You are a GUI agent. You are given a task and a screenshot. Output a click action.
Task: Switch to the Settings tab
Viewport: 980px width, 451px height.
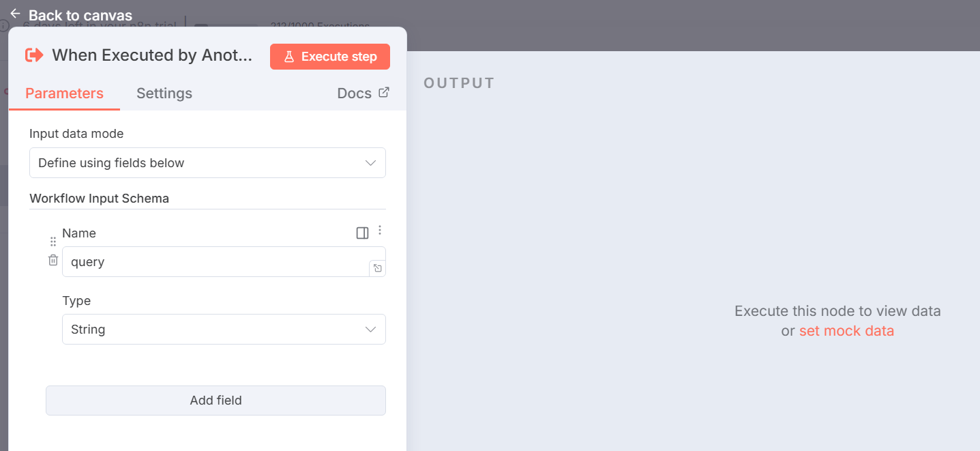[164, 93]
